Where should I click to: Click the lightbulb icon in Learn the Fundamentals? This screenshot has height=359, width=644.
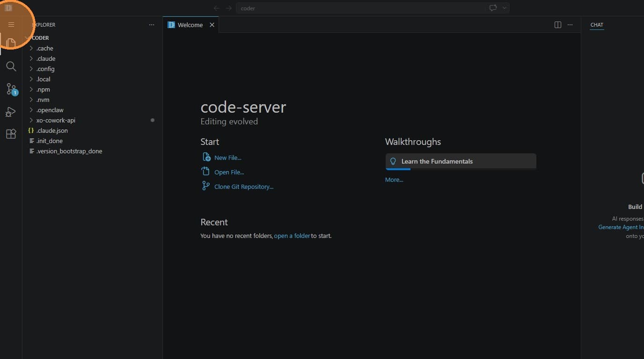393,161
